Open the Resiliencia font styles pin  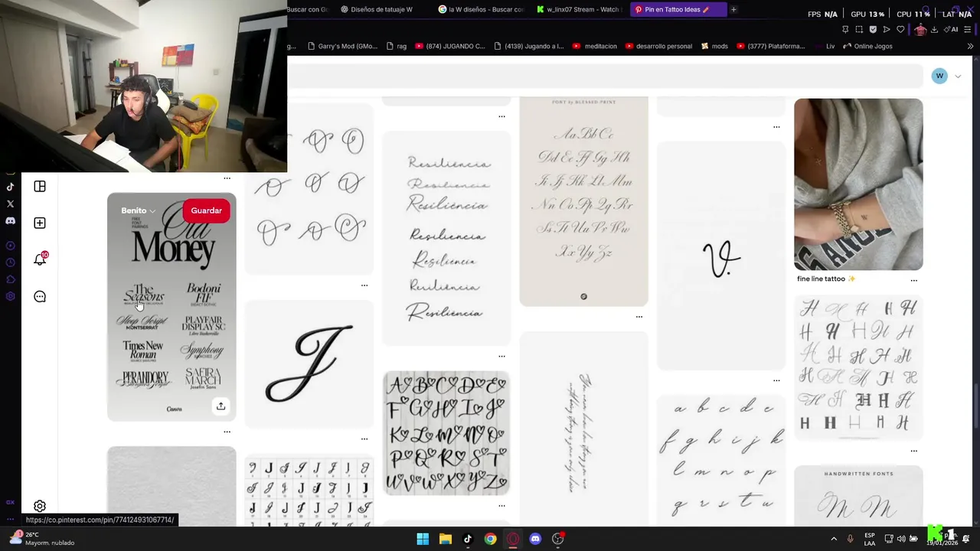point(446,238)
